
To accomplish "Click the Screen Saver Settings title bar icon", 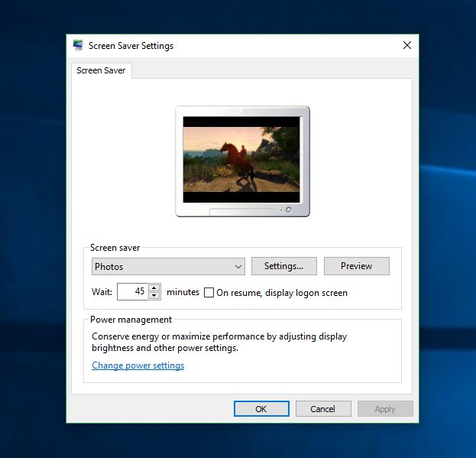I will tap(78, 45).
